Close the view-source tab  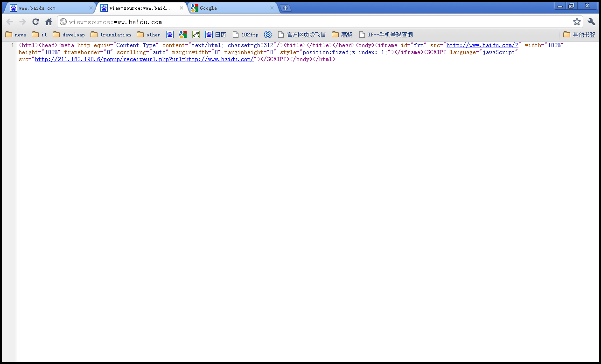point(182,8)
